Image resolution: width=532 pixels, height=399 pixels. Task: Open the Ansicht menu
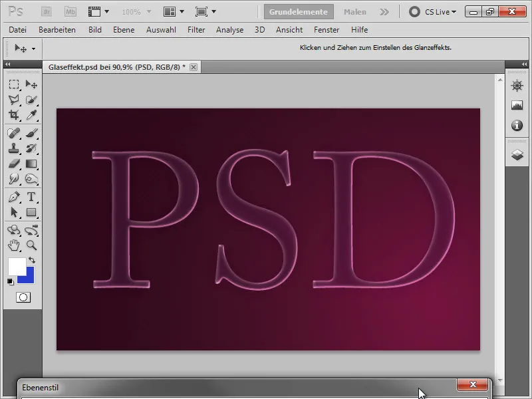click(289, 30)
